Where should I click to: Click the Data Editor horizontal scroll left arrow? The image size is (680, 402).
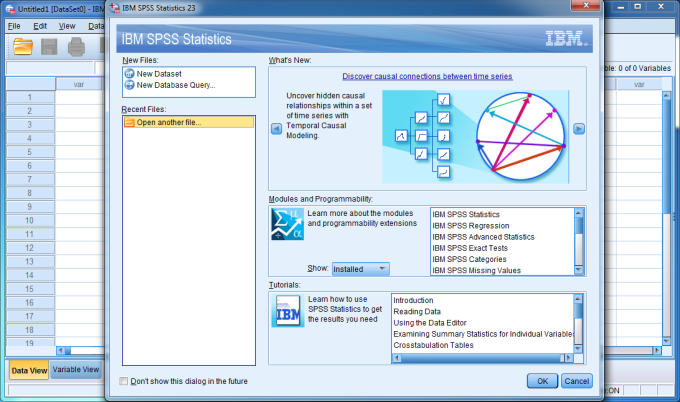61,350
